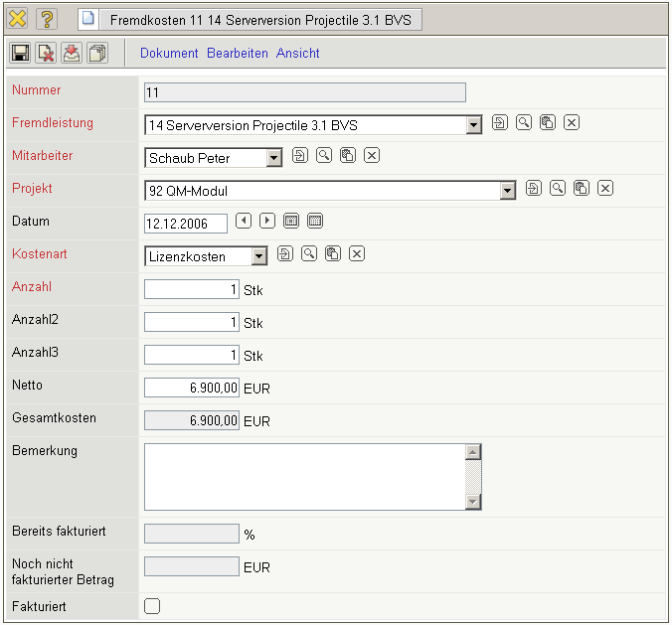The height and width of the screenshot is (625, 672).
Task: Open the Mitarbeiter dropdown list
Action: 274,158
